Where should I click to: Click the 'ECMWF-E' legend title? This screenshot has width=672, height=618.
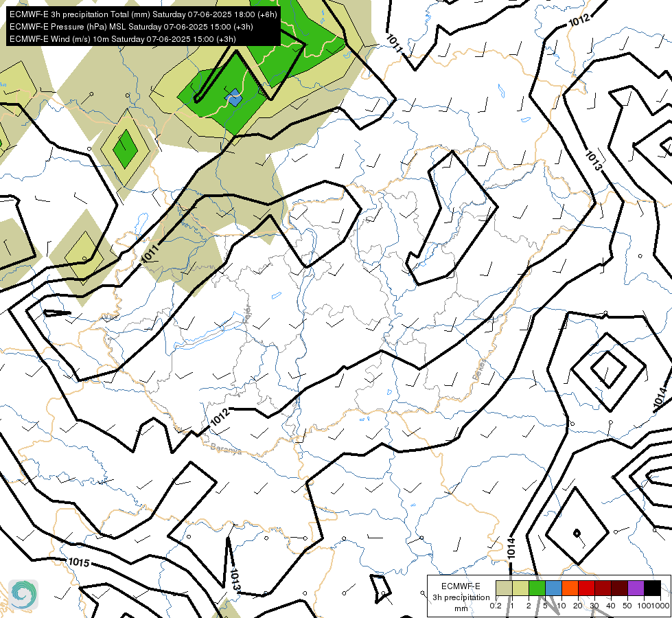pos(461,586)
